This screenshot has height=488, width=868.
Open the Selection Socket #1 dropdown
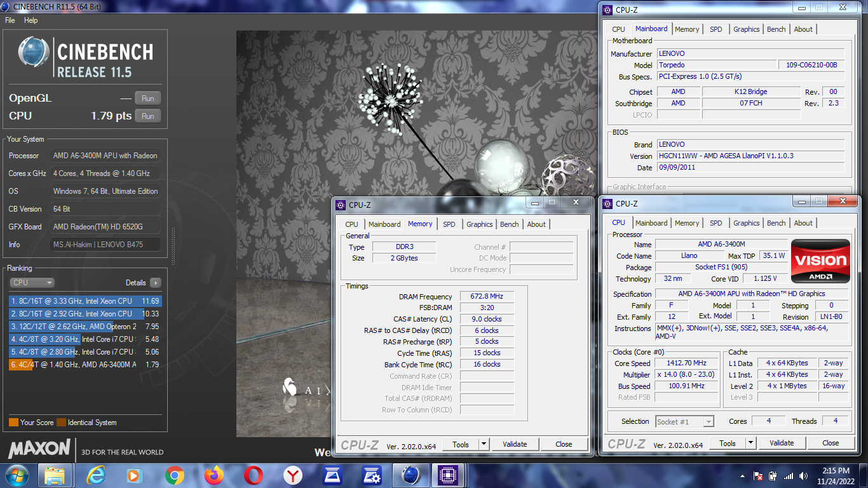[684, 421]
